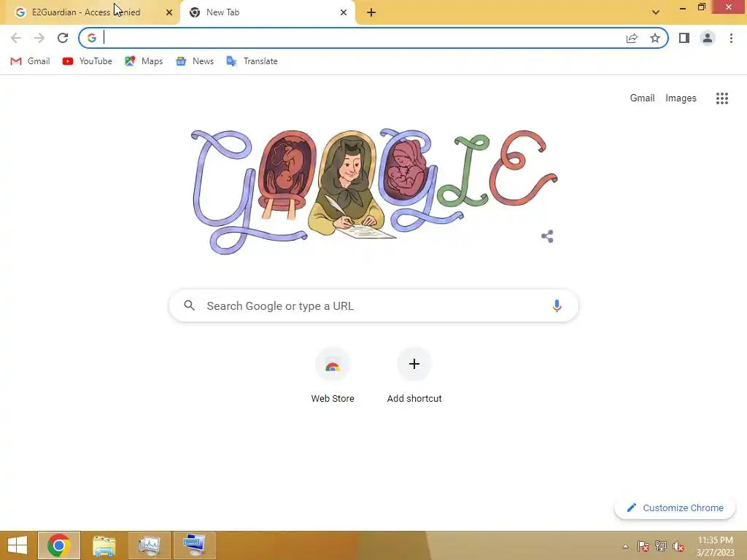Open the Web Store shortcut
Screen dimensions: 747x560
point(333,376)
